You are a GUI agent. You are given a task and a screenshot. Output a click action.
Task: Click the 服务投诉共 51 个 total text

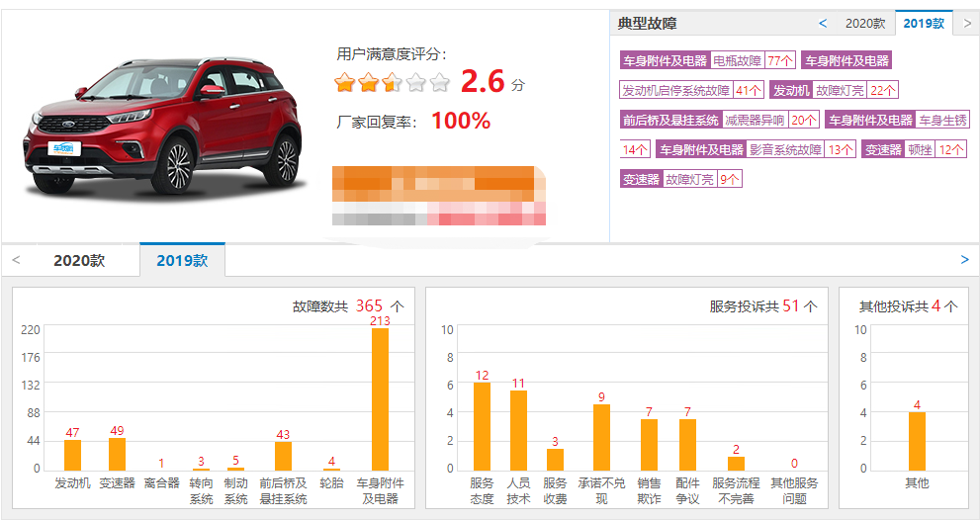point(763,306)
